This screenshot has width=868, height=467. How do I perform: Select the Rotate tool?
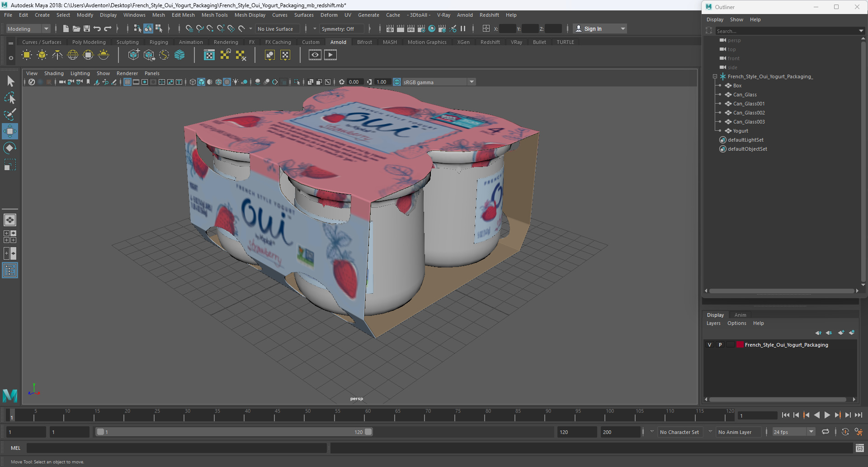coord(10,148)
